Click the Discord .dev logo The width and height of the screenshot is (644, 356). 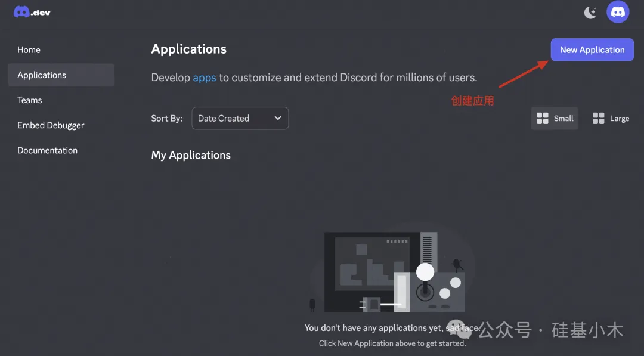(32, 13)
